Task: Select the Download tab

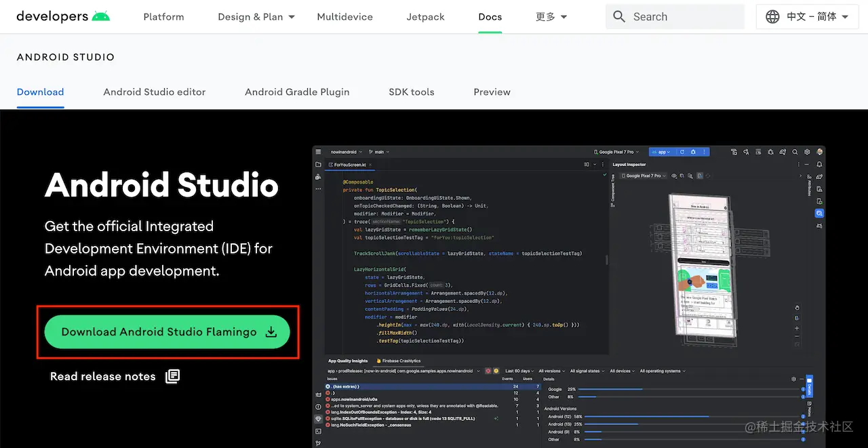Action: pyautogui.click(x=40, y=92)
